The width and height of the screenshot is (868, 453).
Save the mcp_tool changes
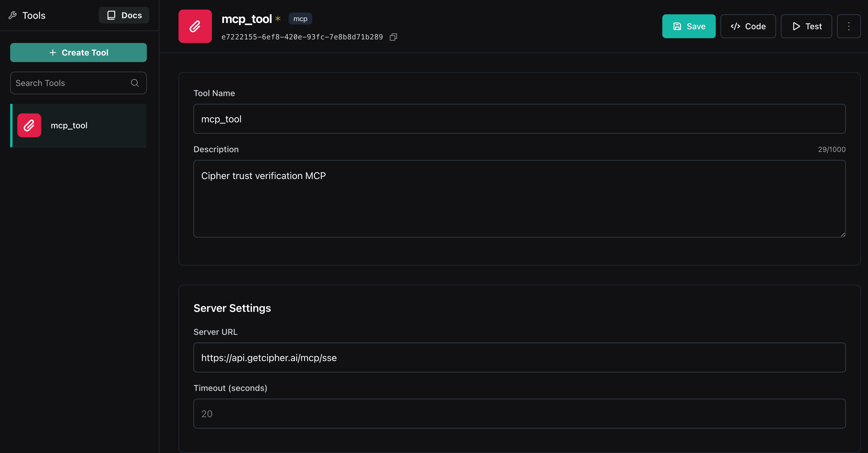click(688, 26)
